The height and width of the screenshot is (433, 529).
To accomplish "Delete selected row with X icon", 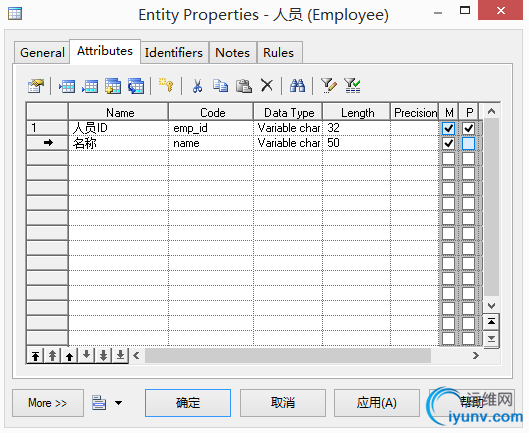I will coord(267,85).
